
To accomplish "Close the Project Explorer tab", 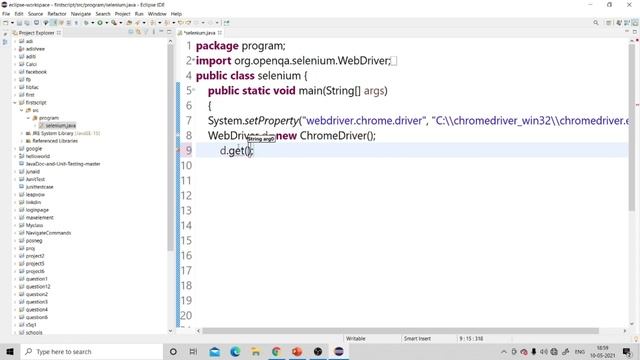I will [x=59, y=33].
